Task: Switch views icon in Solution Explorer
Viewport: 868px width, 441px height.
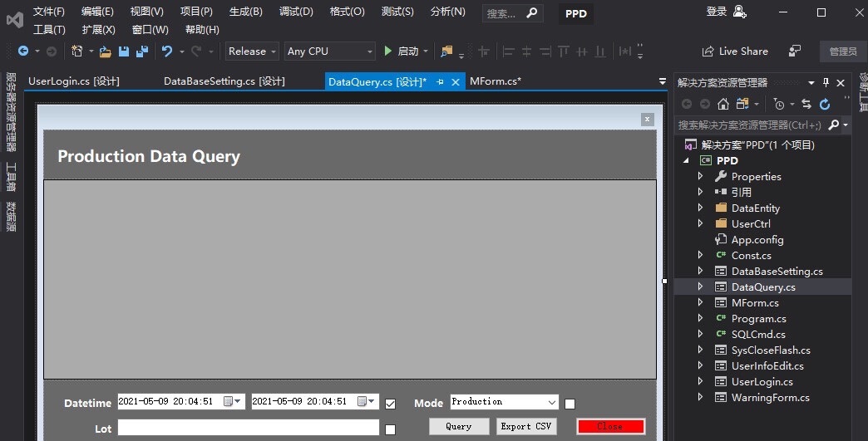Action: [x=742, y=104]
